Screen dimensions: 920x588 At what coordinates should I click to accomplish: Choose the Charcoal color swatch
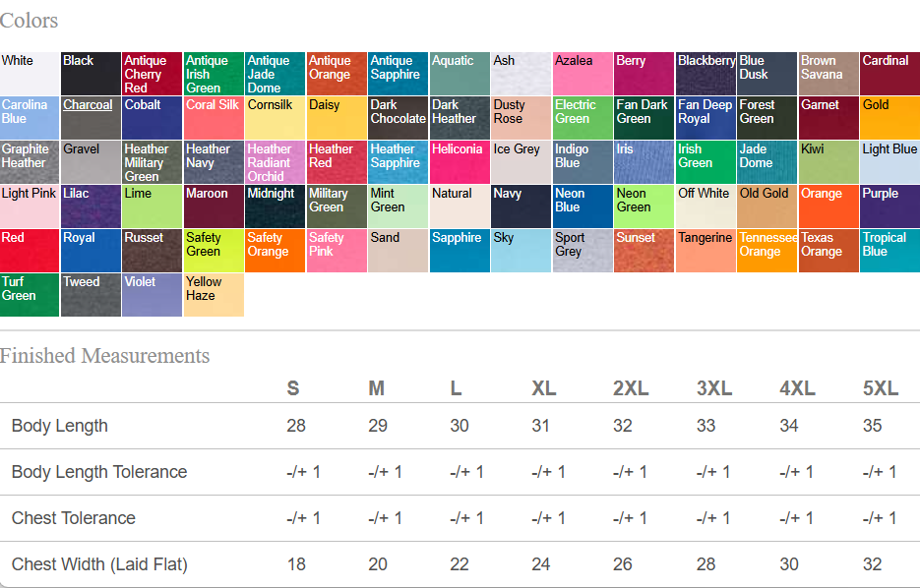91,118
